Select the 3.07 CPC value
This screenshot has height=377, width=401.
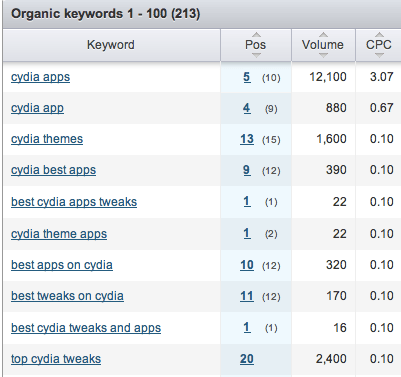(x=382, y=77)
